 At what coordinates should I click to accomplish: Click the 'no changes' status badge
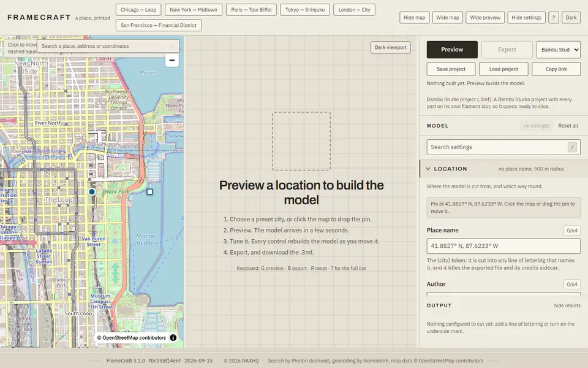click(537, 126)
